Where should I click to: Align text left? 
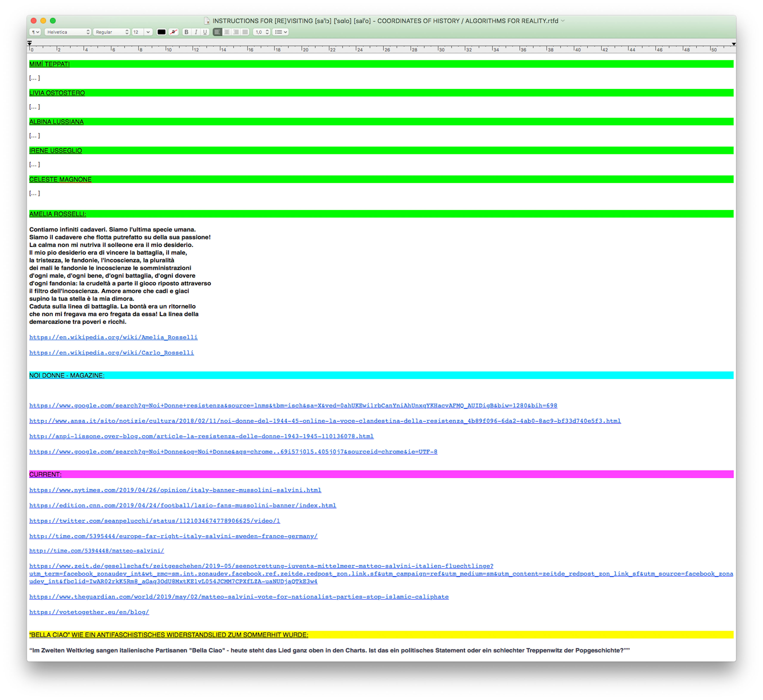[x=217, y=32]
